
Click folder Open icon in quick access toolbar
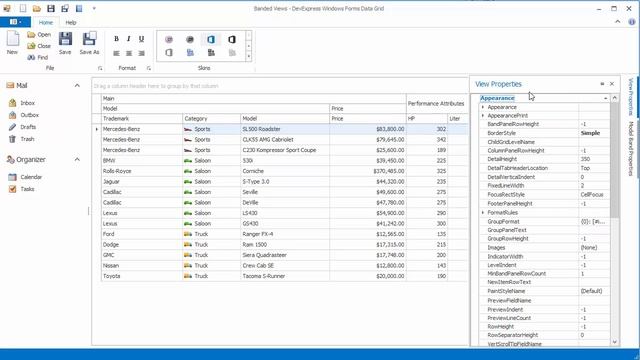(37, 8)
